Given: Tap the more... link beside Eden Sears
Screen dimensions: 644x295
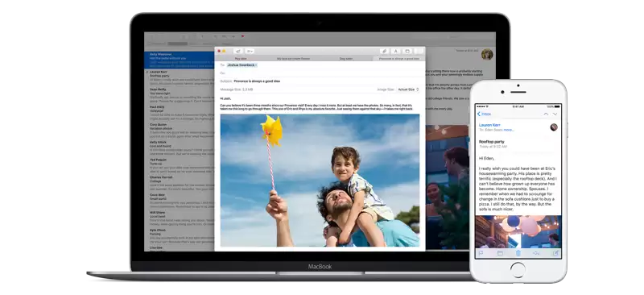Looking at the screenshot, I should (x=509, y=130).
